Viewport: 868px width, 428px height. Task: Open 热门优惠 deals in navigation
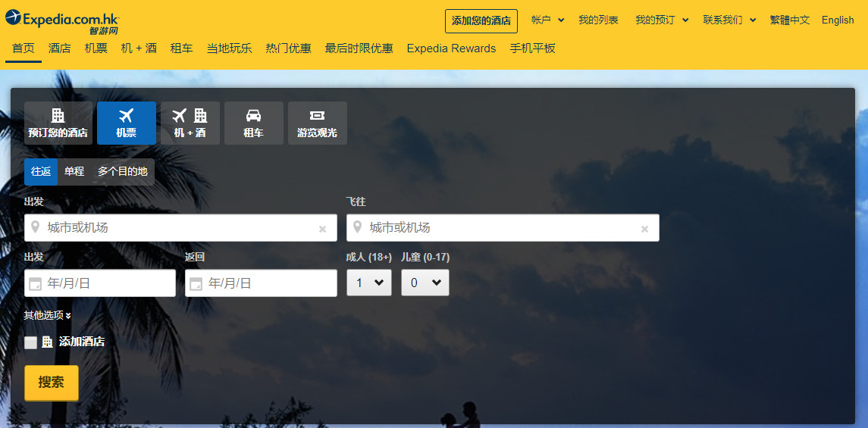click(x=288, y=48)
